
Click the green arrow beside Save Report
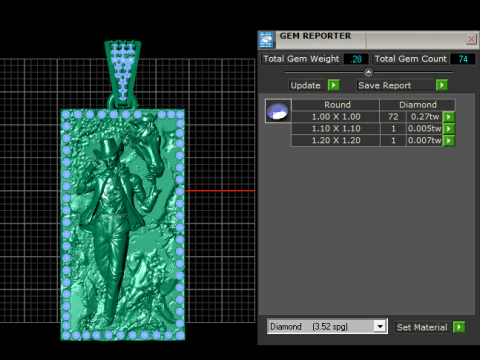pos(442,85)
